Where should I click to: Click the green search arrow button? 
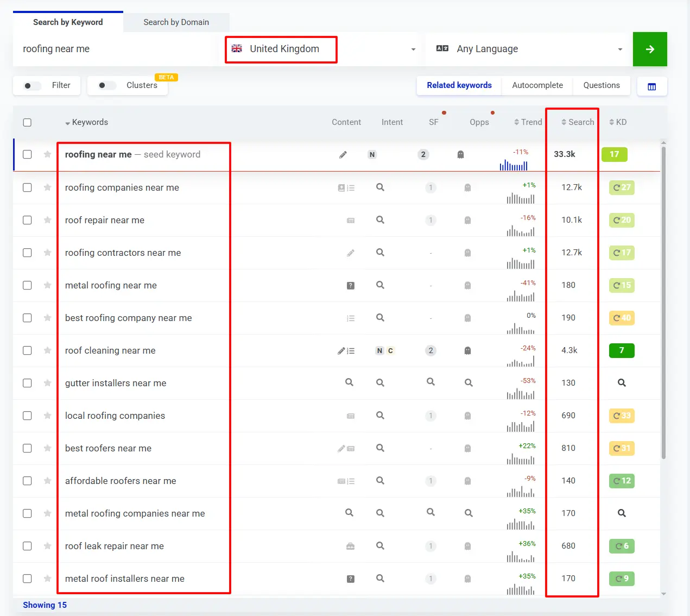649,49
